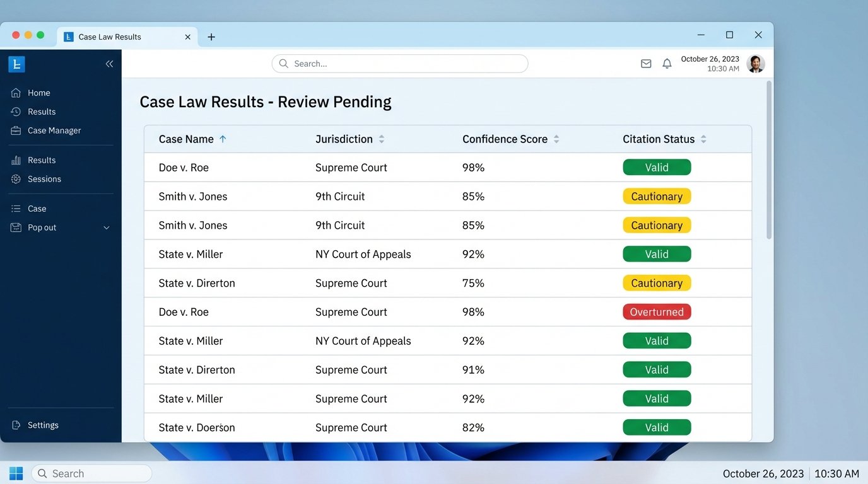Click the Overturned badge for Doe v. Roe
The image size is (868, 484).
657,311
